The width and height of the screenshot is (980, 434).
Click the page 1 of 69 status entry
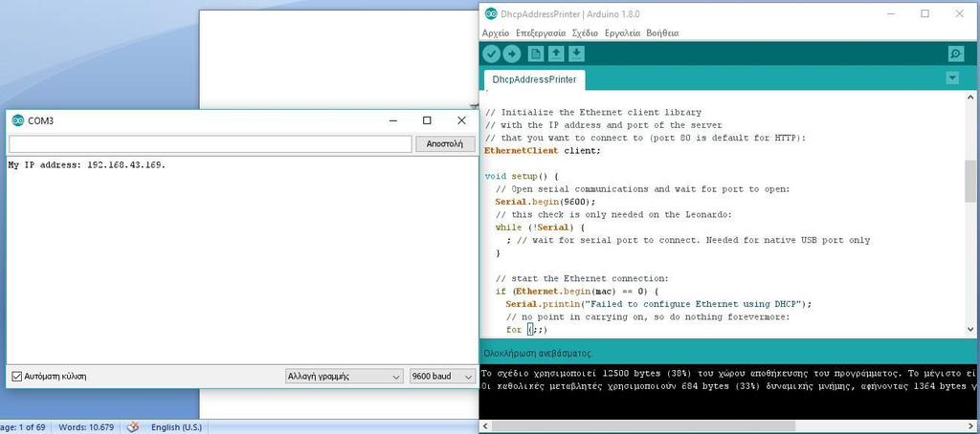[x=23, y=427]
